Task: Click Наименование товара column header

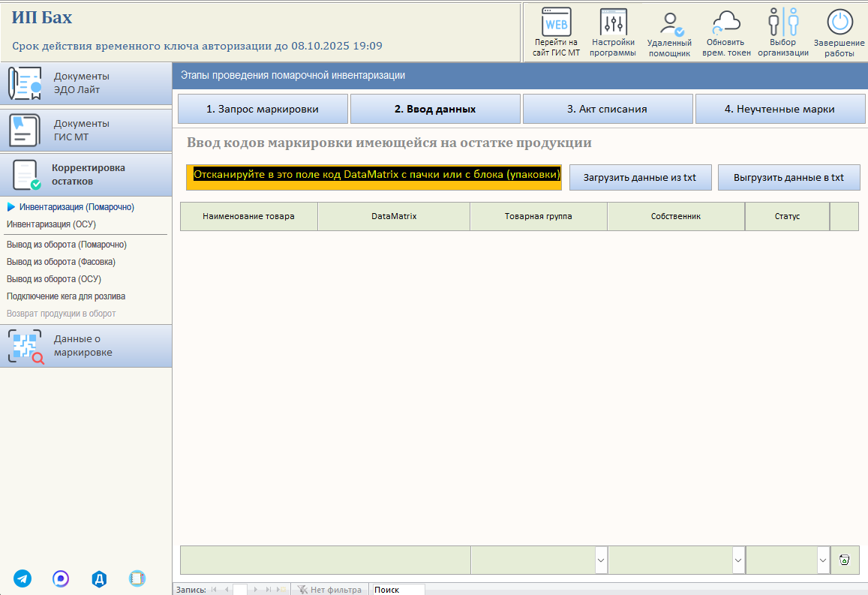Action: [x=248, y=216]
